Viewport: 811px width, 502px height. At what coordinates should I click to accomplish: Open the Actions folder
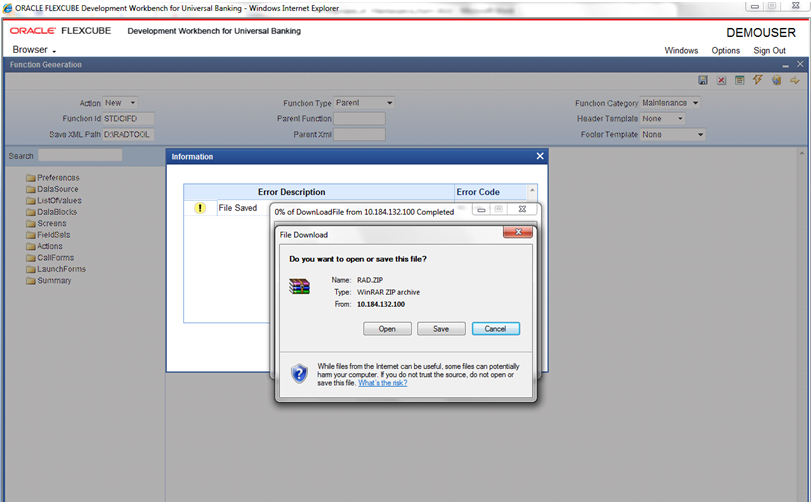coord(44,246)
